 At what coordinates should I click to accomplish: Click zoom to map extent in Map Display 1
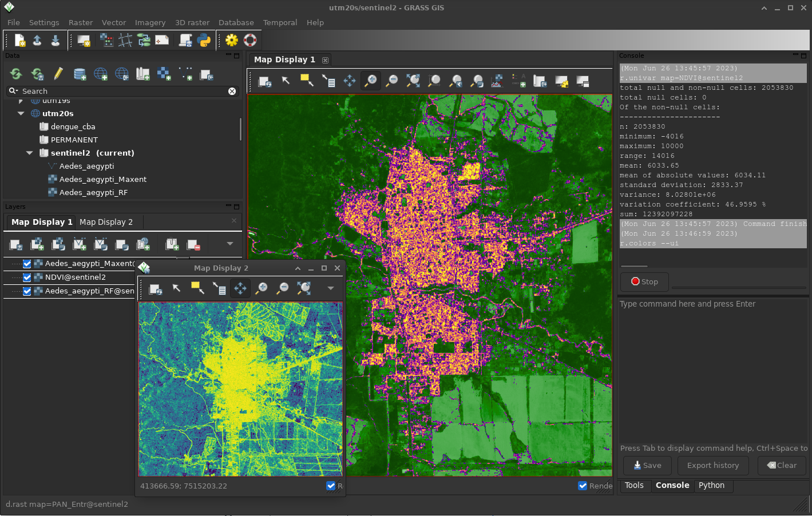click(413, 81)
